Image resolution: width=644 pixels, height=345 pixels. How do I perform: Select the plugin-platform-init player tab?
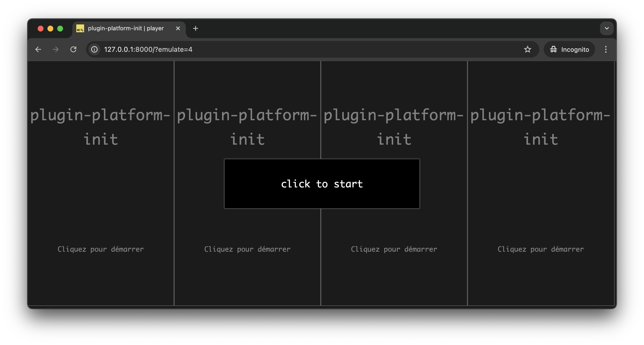126,28
